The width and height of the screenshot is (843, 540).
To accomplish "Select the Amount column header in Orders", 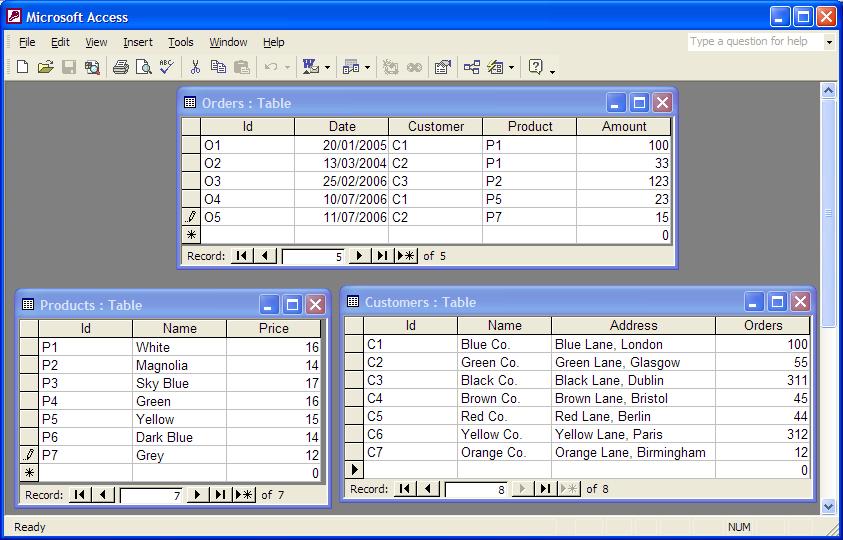I will pos(624,126).
